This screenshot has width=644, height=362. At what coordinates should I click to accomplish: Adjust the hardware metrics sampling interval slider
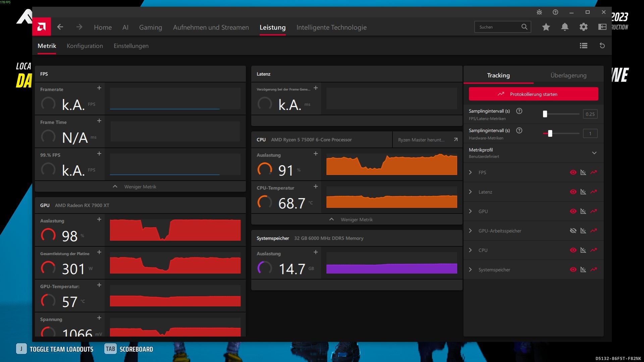550,133
